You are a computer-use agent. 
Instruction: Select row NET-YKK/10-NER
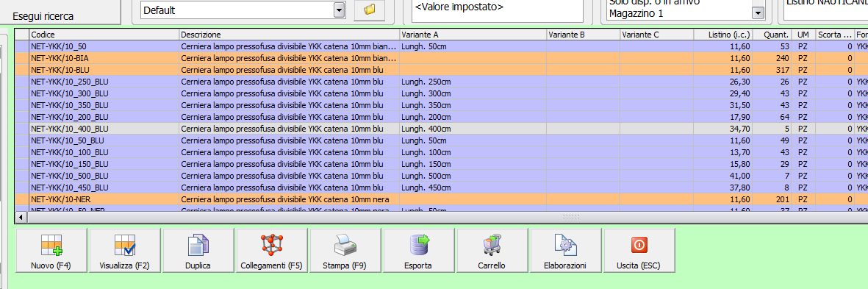[x=441, y=199]
